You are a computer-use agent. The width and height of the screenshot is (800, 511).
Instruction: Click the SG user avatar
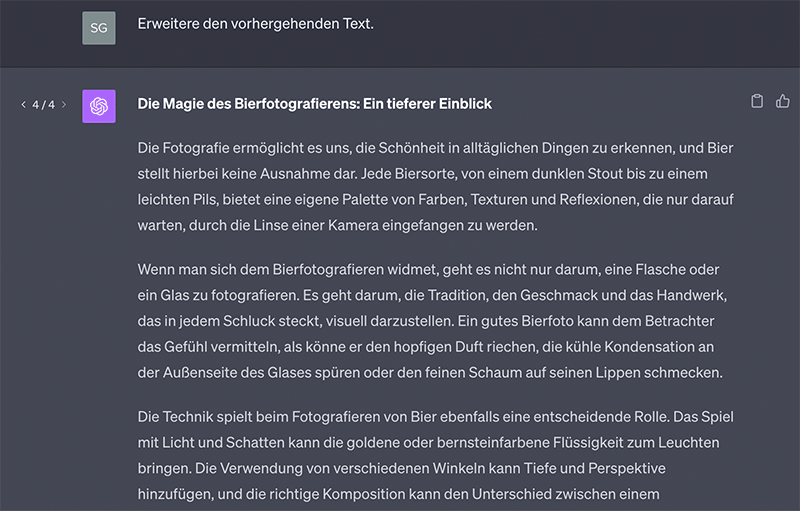(x=99, y=28)
